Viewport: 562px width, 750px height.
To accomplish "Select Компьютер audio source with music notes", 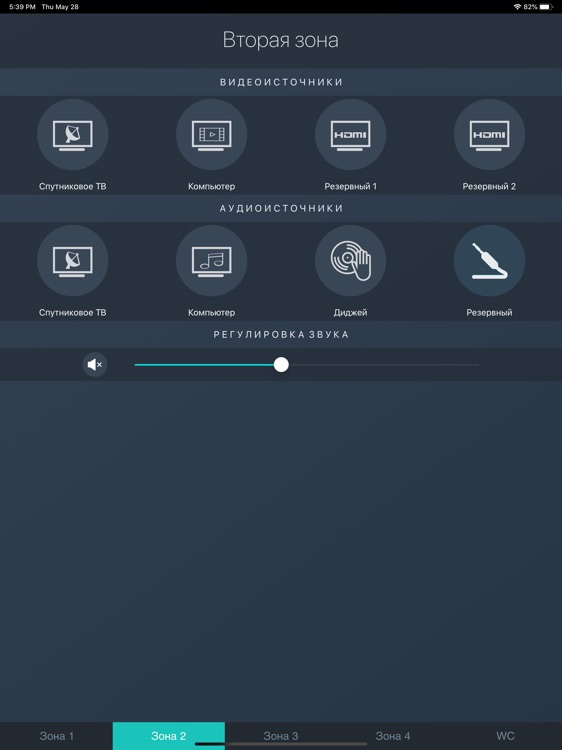I will (x=211, y=261).
